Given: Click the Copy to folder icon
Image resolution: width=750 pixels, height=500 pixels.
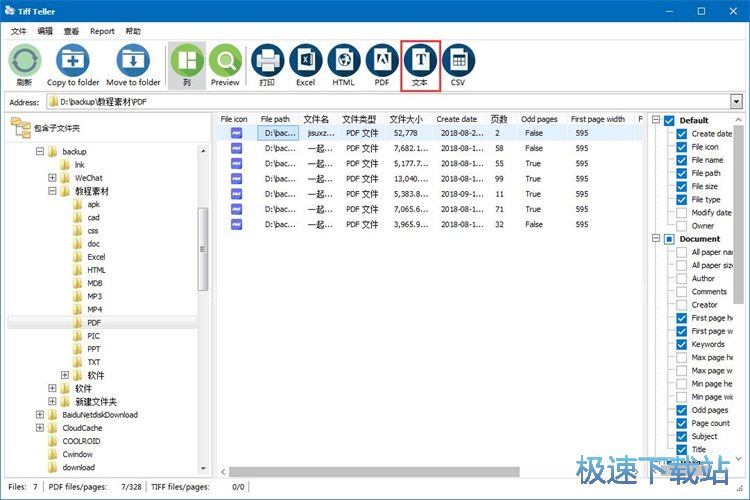Looking at the screenshot, I should (73, 63).
